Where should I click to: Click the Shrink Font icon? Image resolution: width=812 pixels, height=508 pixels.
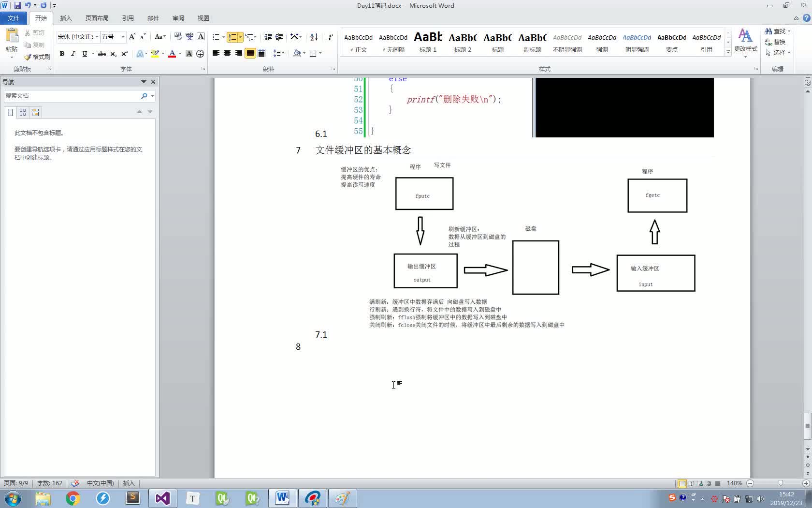(x=143, y=37)
